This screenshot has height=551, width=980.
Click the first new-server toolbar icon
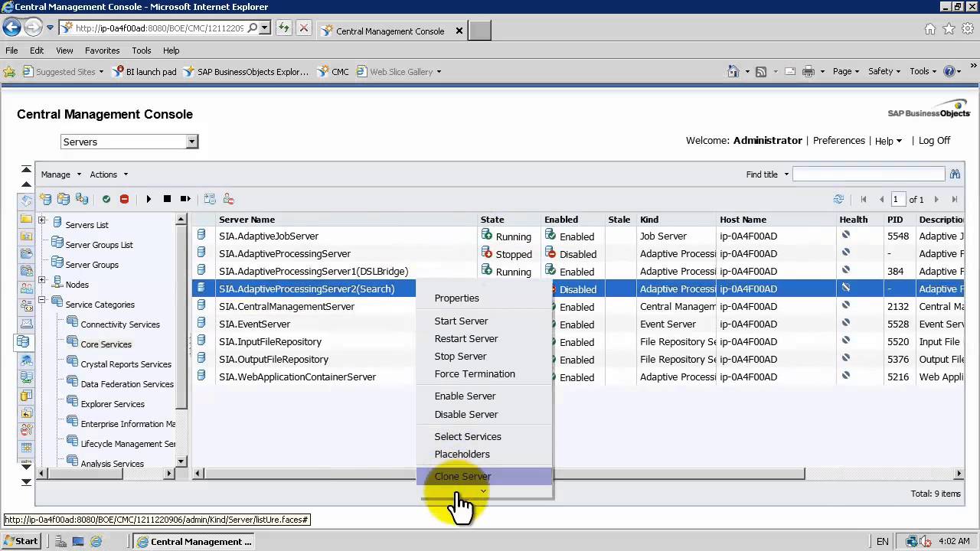[46, 199]
